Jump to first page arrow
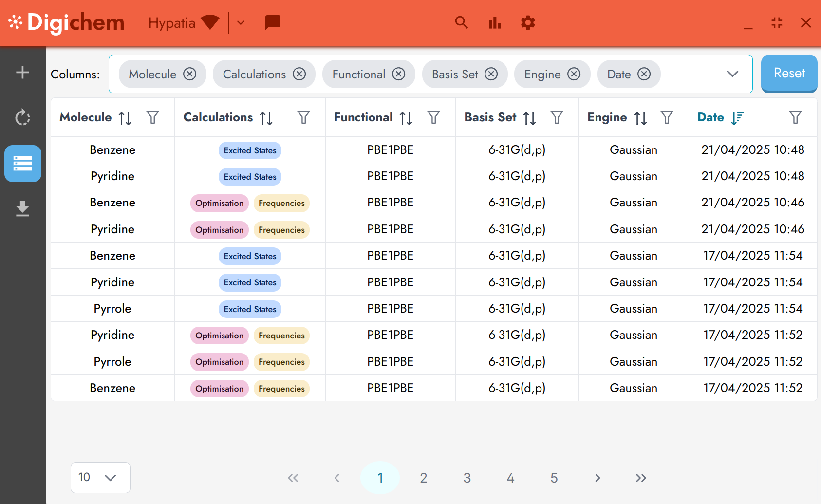The width and height of the screenshot is (821, 504). [293, 478]
